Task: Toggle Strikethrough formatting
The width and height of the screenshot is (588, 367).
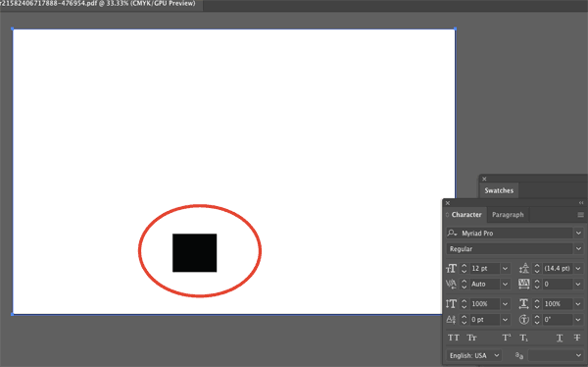Action: [577, 338]
